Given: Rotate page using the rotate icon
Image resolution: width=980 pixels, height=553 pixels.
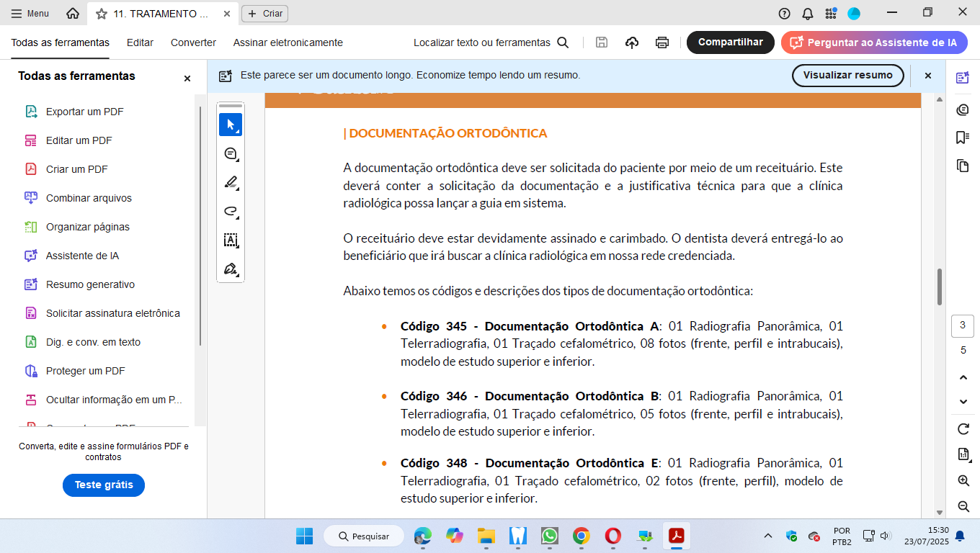Looking at the screenshot, I should click(x=963, y=429).
